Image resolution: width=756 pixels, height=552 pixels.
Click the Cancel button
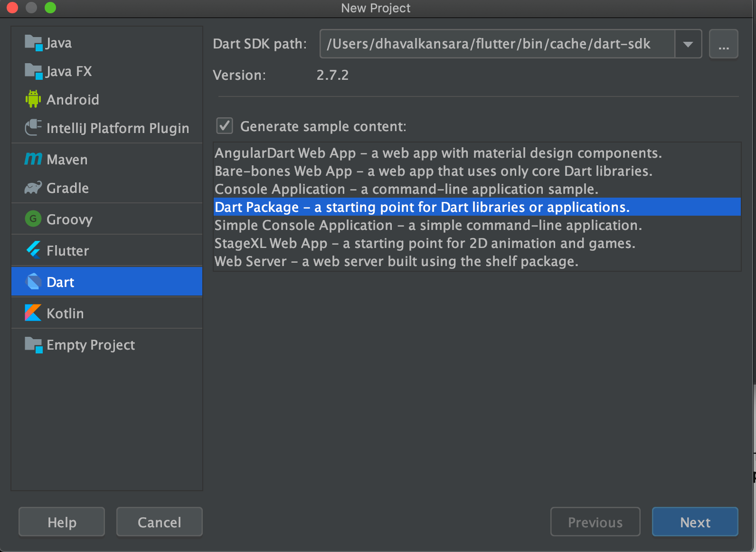click(x=159, y=522)
